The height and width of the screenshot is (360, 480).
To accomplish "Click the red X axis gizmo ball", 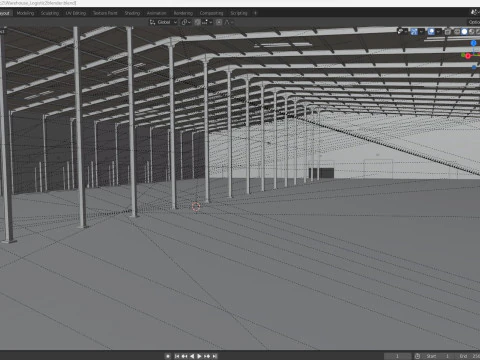I will [468, 56].
